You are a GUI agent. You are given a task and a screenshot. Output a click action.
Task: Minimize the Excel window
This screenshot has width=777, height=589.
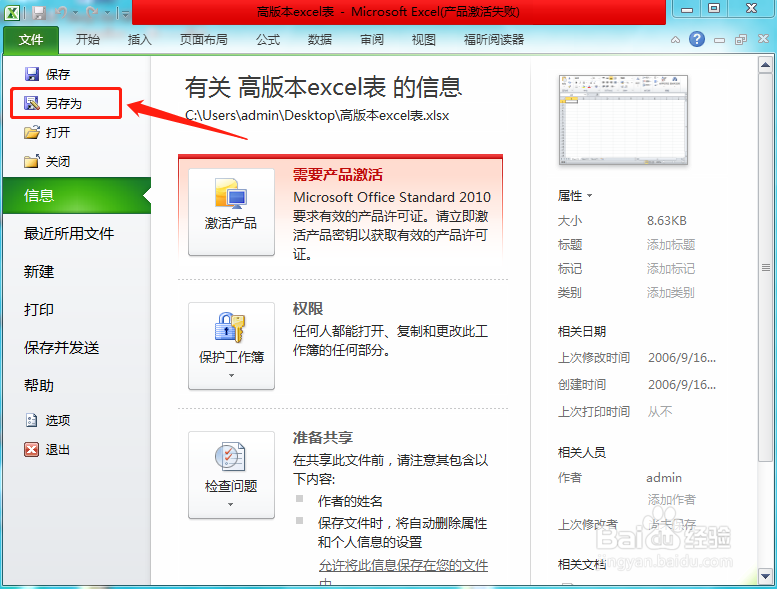(686, 9)
